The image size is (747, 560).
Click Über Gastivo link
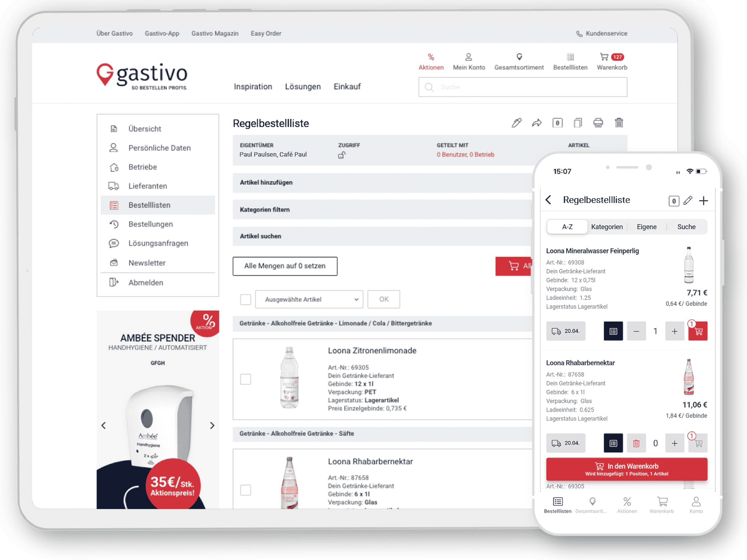point(115,33)
